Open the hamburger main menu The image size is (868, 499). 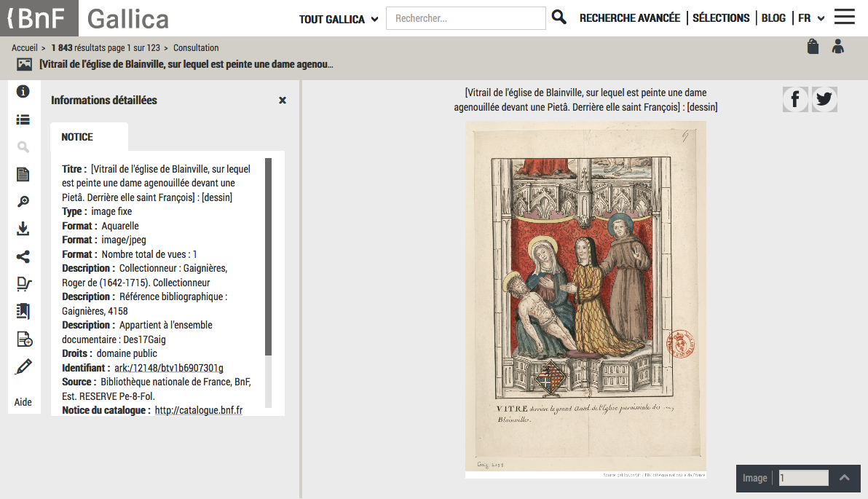845,17
